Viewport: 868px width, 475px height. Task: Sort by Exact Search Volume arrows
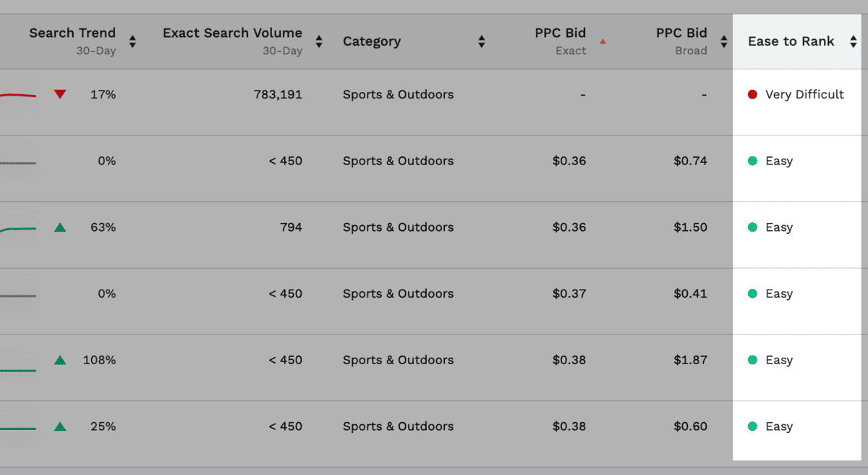tap(319, 41)
